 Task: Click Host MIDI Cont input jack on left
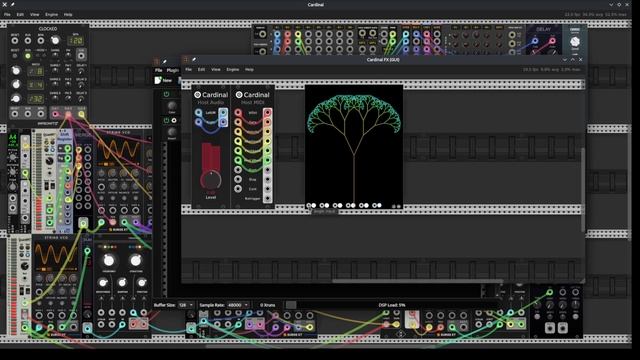click(238, 189)
